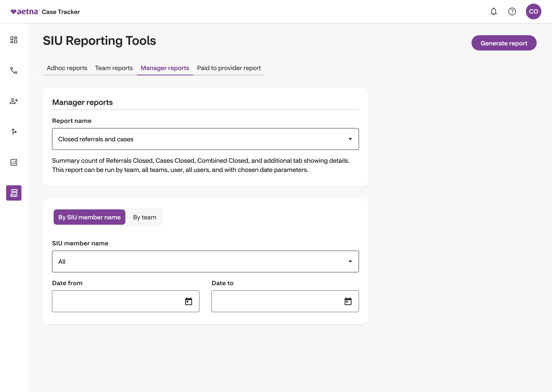The image size is (552, 392).
Task: Switch to By team toggle option
Action: (145, 217)
